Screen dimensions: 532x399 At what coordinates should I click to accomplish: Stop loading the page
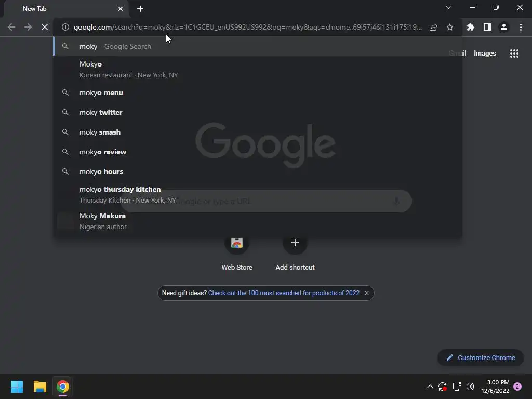[45, 27]
